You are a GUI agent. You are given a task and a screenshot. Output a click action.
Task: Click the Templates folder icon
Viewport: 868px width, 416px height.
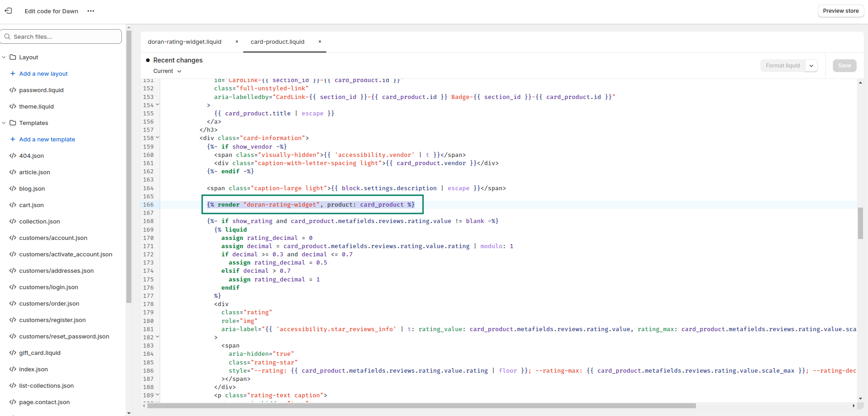[x=13, y=123]
